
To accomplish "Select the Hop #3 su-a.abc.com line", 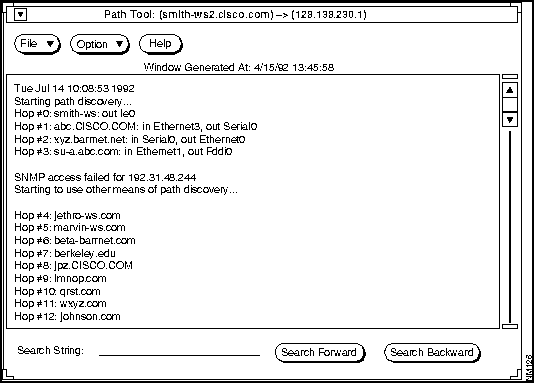I will point(123,151).
